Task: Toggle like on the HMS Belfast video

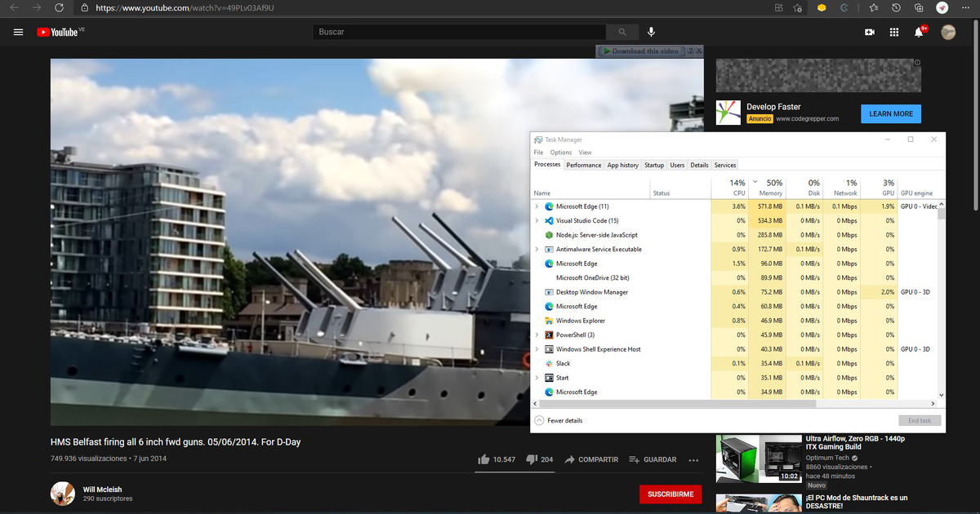Action: [x=483, y=459]
